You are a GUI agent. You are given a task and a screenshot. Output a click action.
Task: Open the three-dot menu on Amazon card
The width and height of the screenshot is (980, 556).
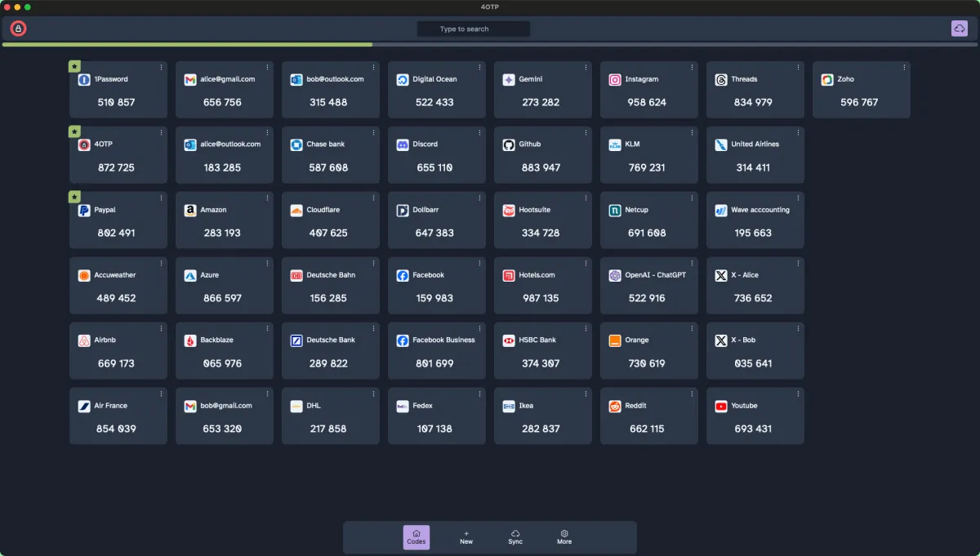pos(267,198)
